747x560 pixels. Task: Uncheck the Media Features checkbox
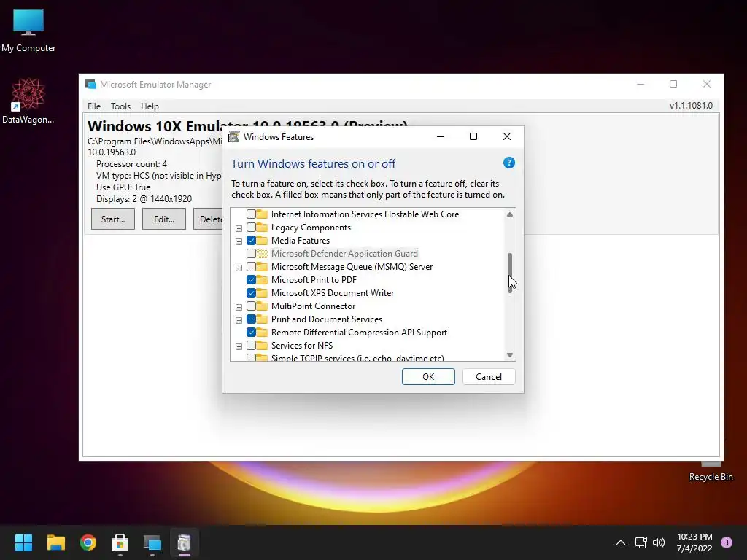pos(251,241)
